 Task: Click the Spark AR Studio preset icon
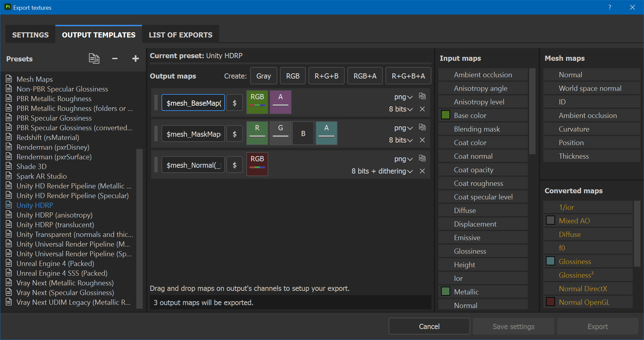(x=9, y=176)
